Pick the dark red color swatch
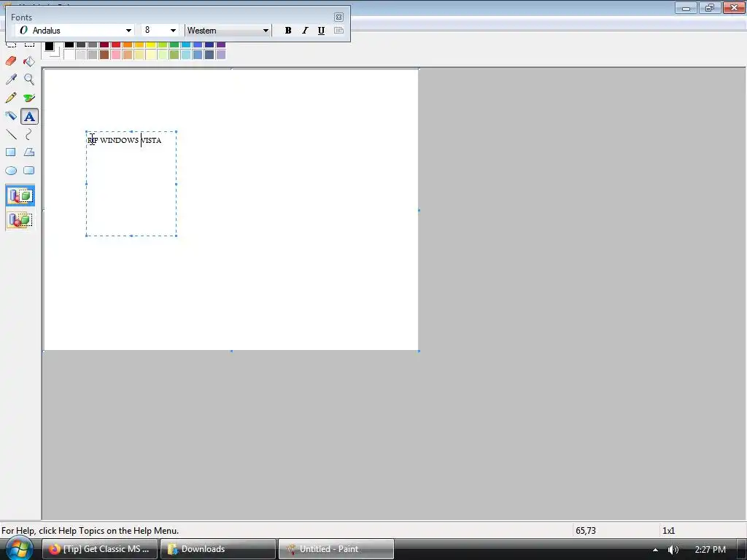 point(104,44)
